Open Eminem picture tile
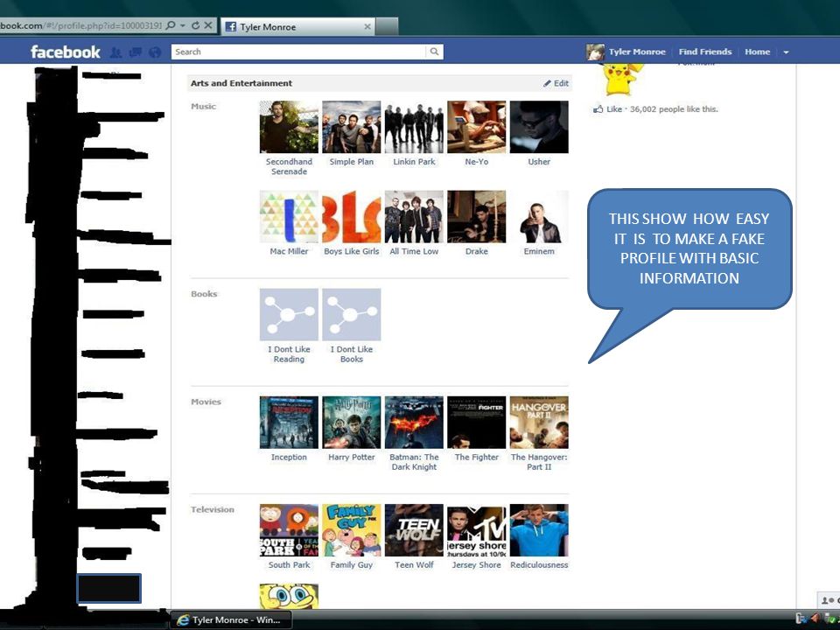Image resolution: width=840 pixels, height=630 pixels. point(539,216)
